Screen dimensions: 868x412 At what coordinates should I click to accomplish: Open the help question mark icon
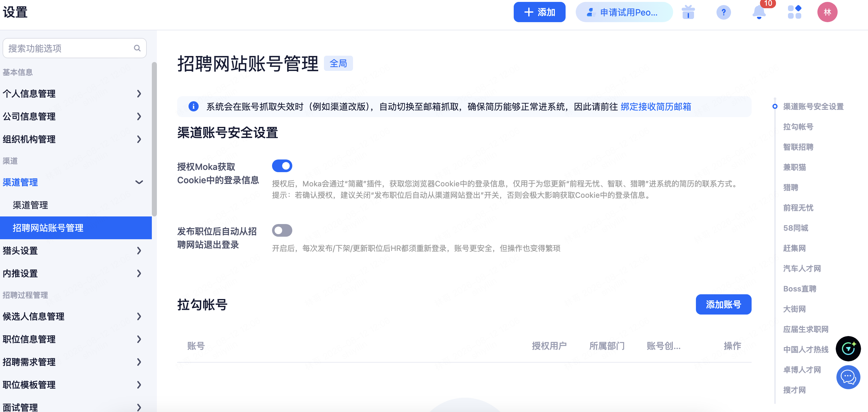point(723,12)
